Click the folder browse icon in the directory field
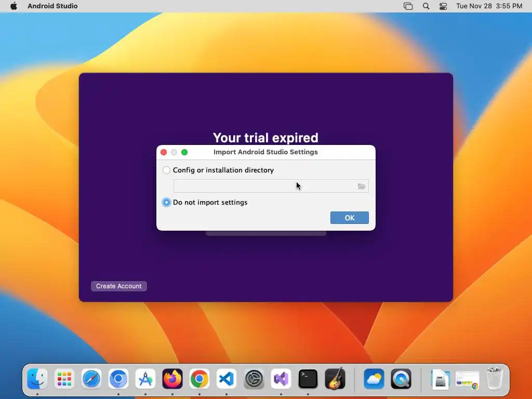Image resolution: width=532 pixels, height=399 pixels. (x=362, y=187)
